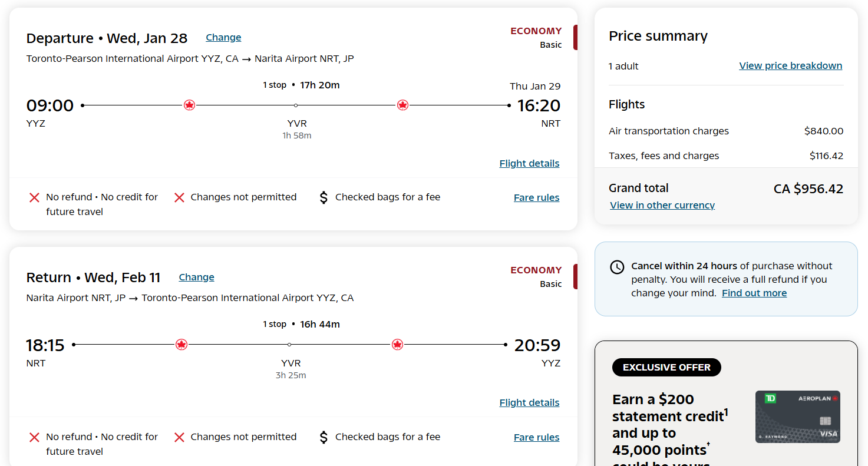
Task: Click first Air Canada logo on departure flight line
Action: (189, 105)
